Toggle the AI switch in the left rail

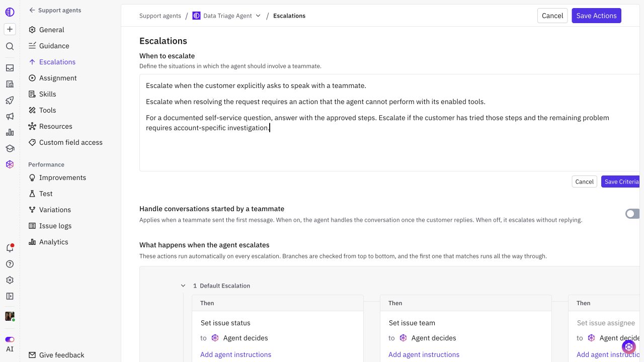pos(10,339)
